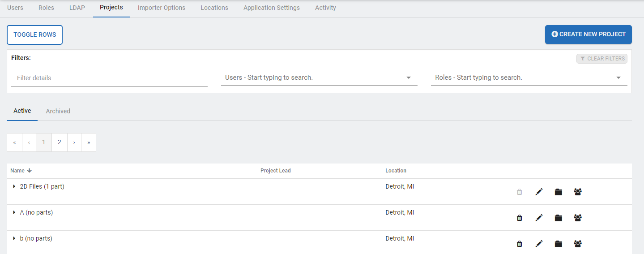Switch to the Archived tab

tap(58, 111)
